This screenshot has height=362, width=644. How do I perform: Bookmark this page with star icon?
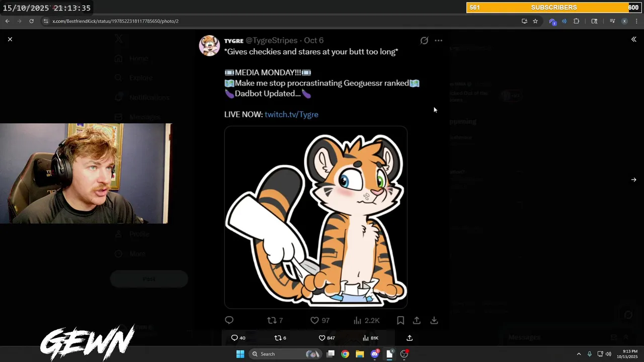coord(535,21)
